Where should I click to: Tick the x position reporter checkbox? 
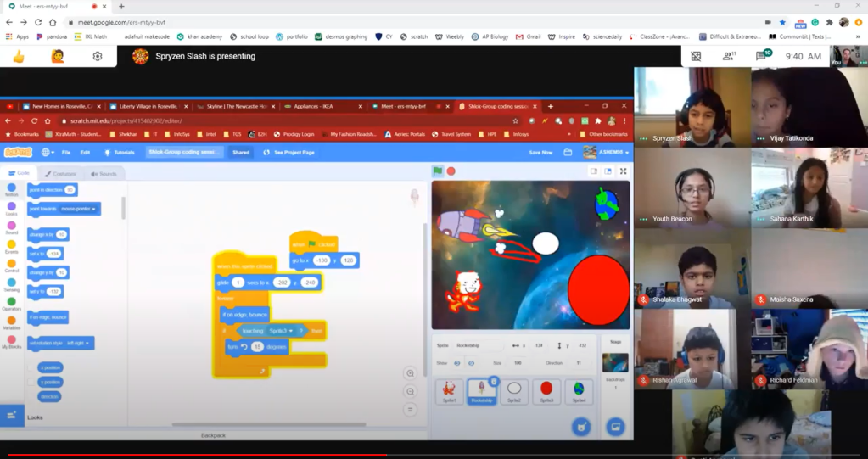pyautogui.click(x=31, y=367)
